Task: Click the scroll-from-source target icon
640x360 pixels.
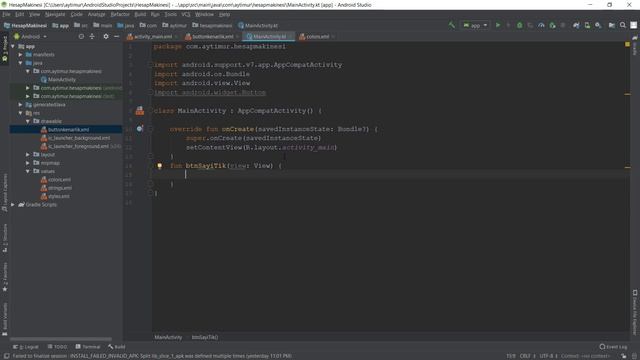Action: (x=81, y=37)
